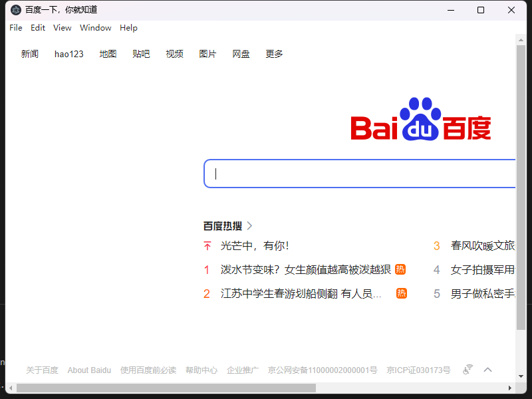532x399 pixels.
Task: Open the About Baidu link
Action: pos(89,370)
